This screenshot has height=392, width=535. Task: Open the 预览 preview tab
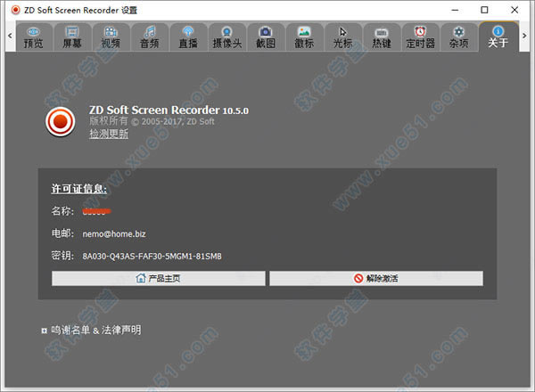point(34,37)
